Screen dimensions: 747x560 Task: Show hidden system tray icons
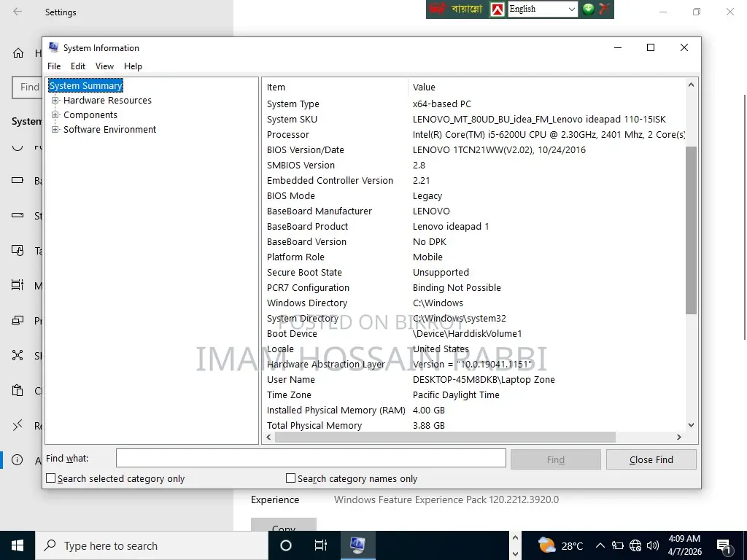(x=600, y=545)
